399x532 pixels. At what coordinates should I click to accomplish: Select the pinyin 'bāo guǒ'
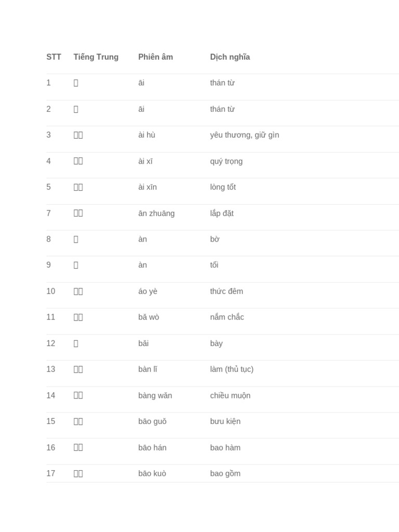152,421
